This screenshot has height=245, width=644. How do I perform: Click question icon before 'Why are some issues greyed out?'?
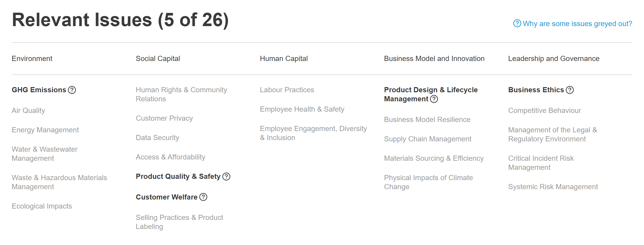click(x=517, y=24)
